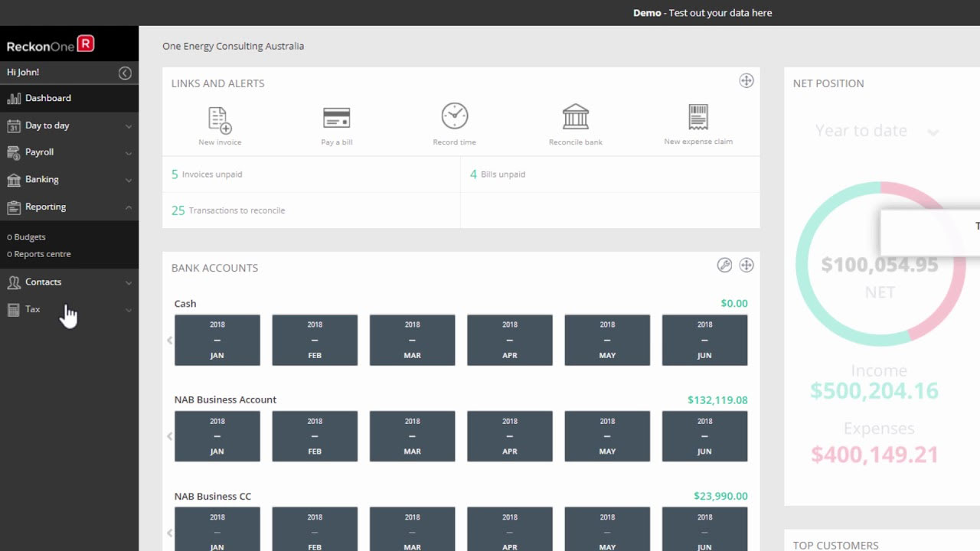Open the 25 Transactions to reconcile alert

pos(228,210)
